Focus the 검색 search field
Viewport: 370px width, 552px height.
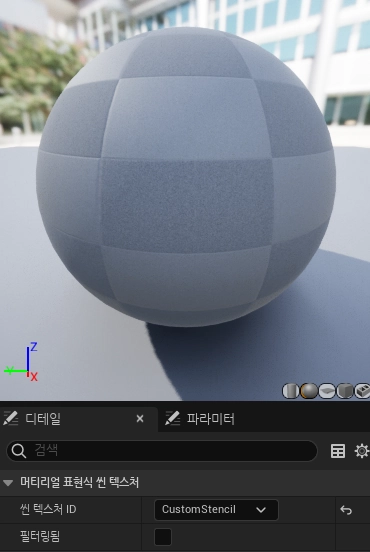point(162,451)
